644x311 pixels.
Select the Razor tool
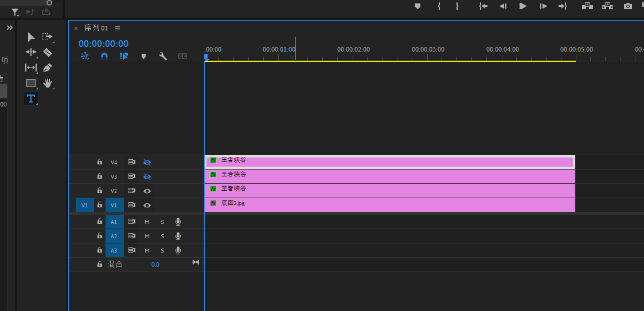coord(48,52)
